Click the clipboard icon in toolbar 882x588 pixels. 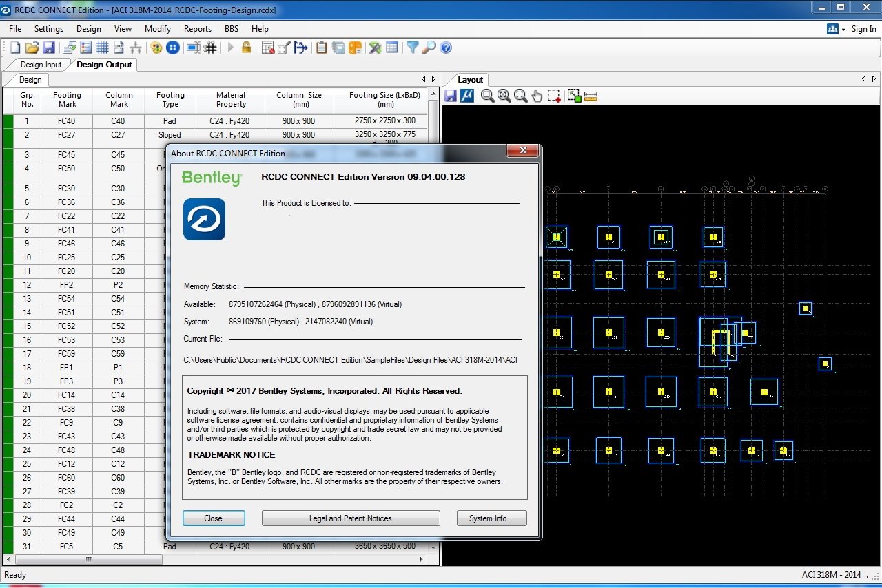(321, 48)
